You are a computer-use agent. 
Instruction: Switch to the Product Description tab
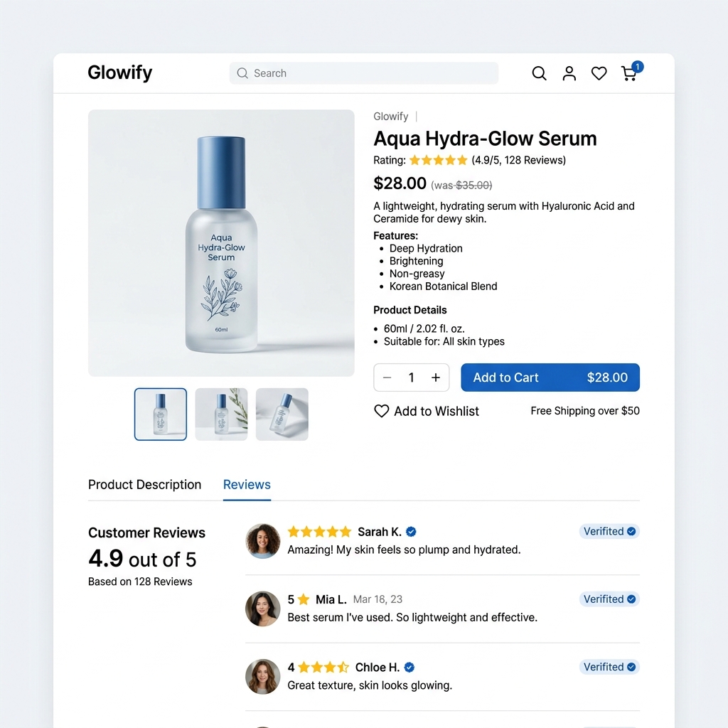click(145, 484)
